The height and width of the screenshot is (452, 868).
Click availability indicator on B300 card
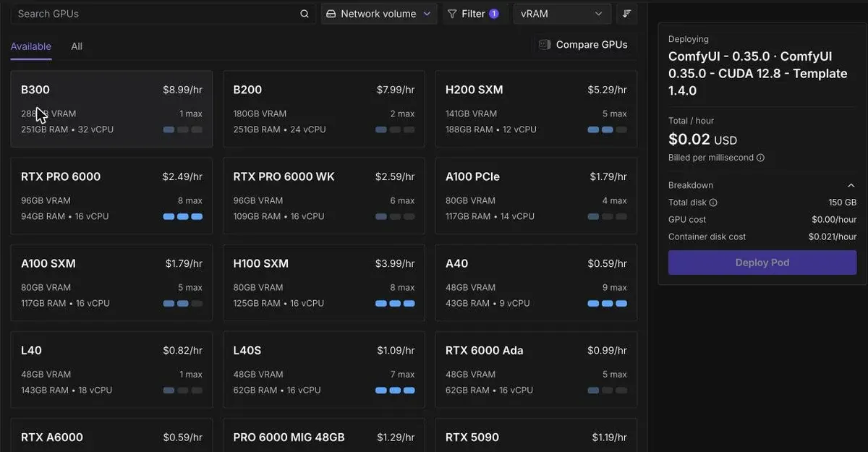tap(183, 129)
